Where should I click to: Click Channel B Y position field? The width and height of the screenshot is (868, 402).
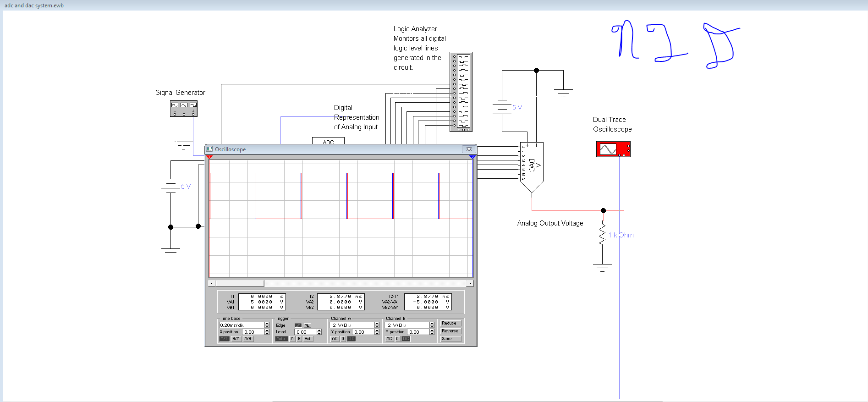(x=418, y=332)
